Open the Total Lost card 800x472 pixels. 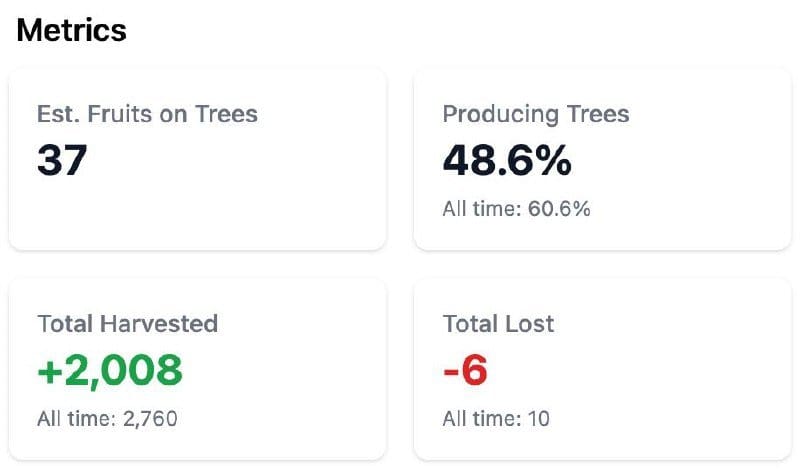pyautogui.click(x=602, y=369)
